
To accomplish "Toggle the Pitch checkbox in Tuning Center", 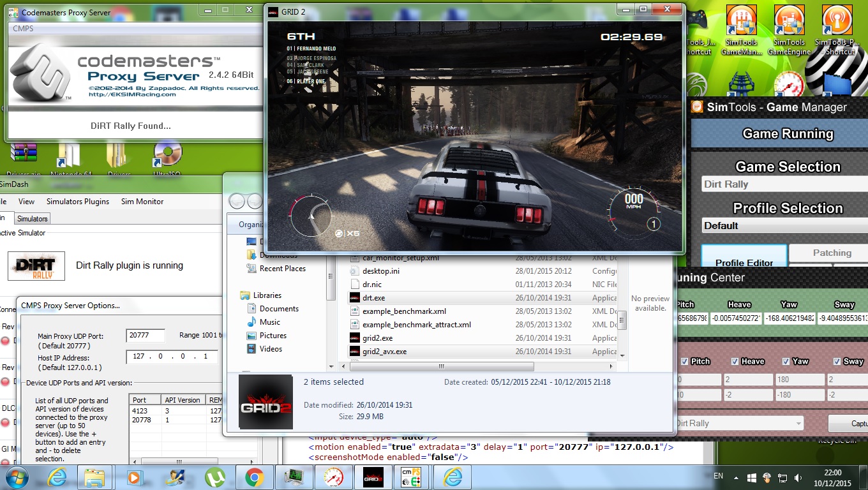I will [685, 361].
